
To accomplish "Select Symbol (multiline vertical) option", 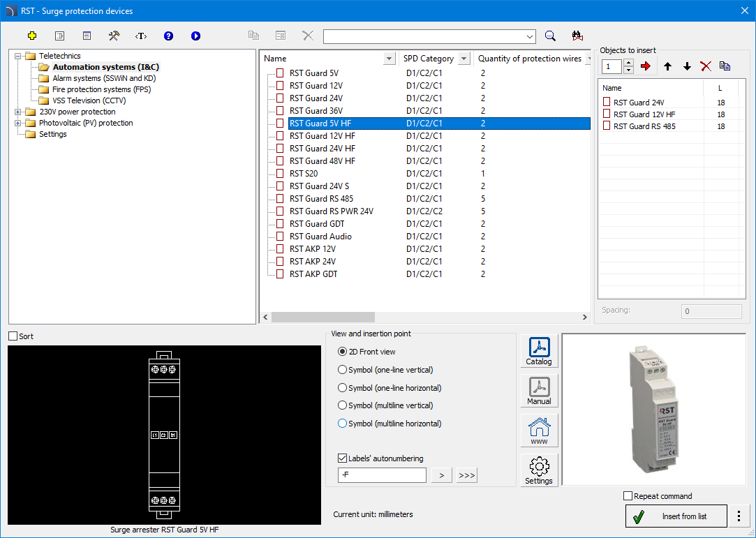I will click(342, 405).
